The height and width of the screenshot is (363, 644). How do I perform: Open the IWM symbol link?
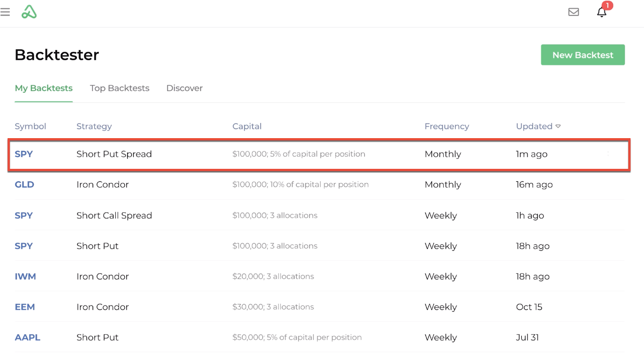25,277
